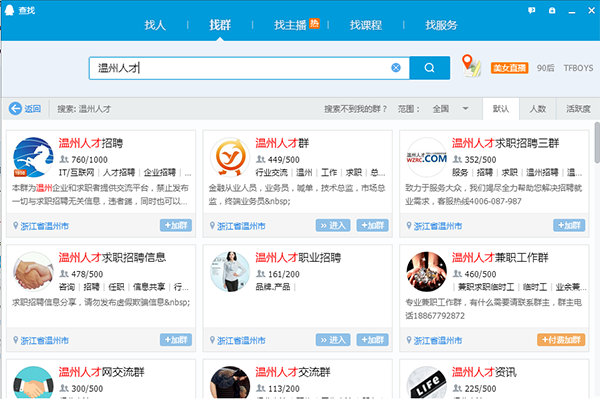Click the 90后 hot keyword
Screen dimensions: 600x399
click(x=545, y=68)
